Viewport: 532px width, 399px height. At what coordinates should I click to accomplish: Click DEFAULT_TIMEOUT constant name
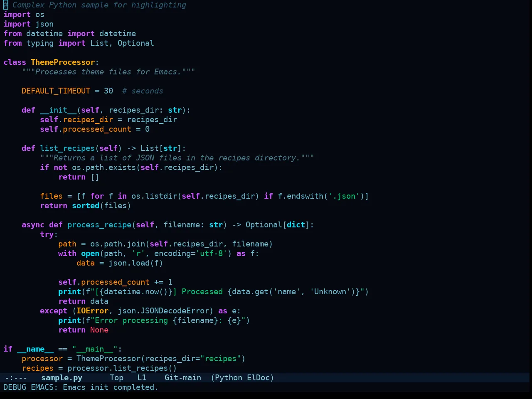[x=56, y=91]
